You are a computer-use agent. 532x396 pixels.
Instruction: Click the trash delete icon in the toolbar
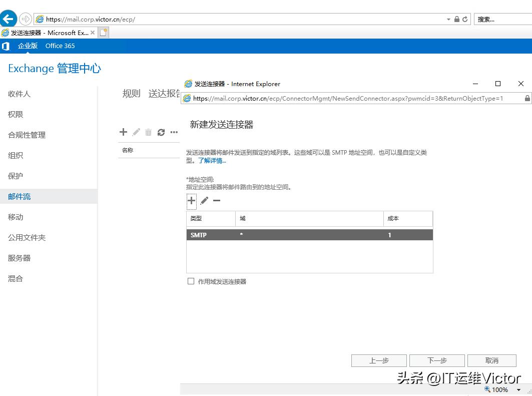[148, 132]
